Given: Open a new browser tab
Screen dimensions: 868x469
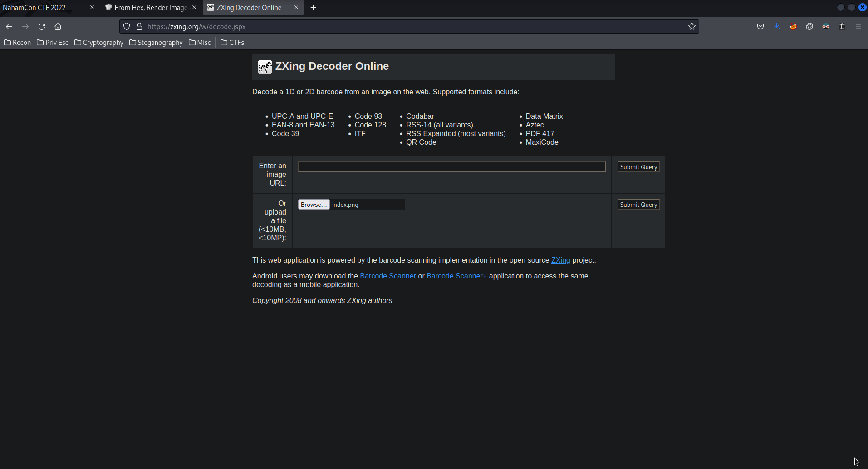Looking at the screenshot, I should [x=313, y=8].
